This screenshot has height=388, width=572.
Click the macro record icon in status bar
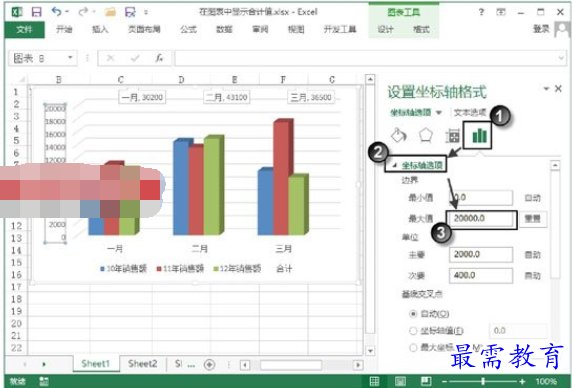point(44,381)
